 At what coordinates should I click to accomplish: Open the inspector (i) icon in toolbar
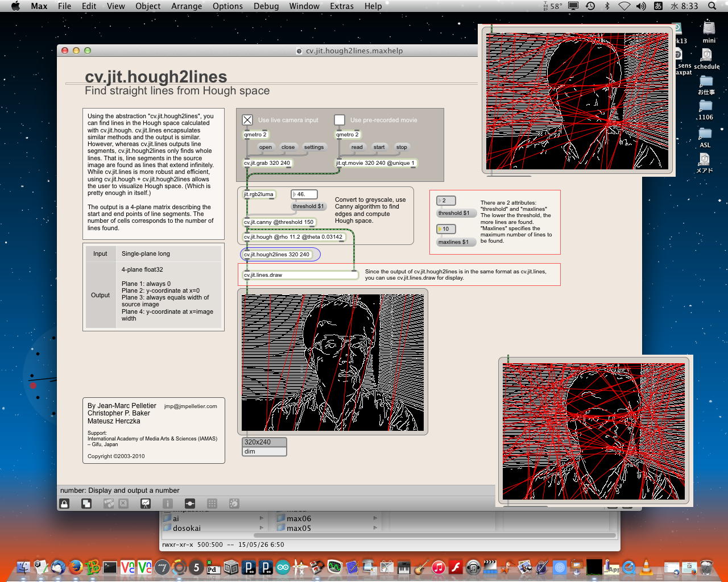click(x=168, y=504)
